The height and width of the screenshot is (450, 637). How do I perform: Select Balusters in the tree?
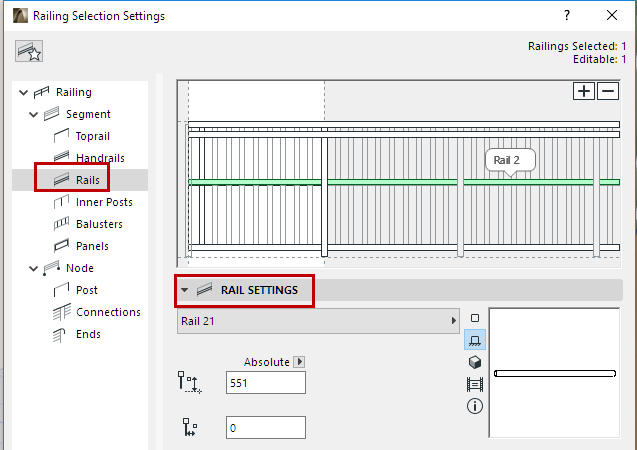pos(99,224)
